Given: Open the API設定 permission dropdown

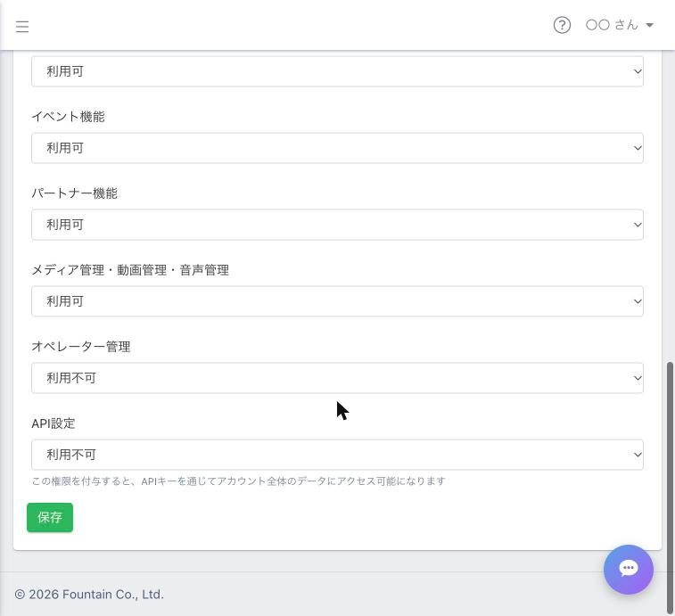Looking at the screenshot, I should 337,455.
